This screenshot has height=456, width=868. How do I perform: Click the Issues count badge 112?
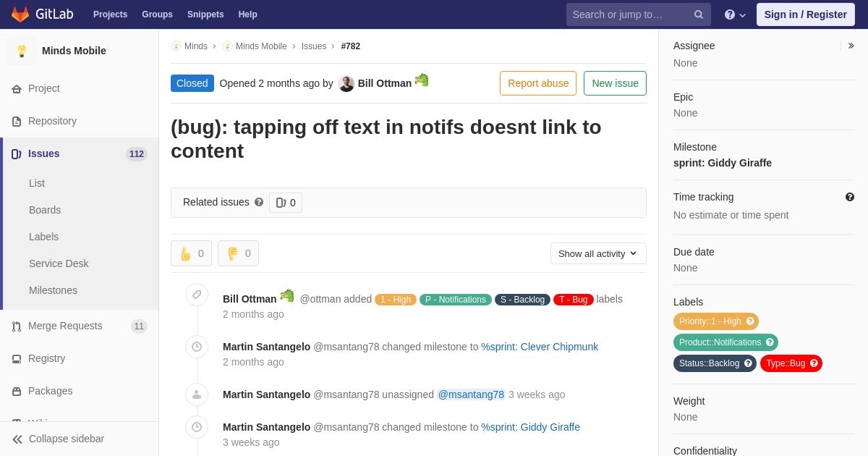click(x=137, y=154)
